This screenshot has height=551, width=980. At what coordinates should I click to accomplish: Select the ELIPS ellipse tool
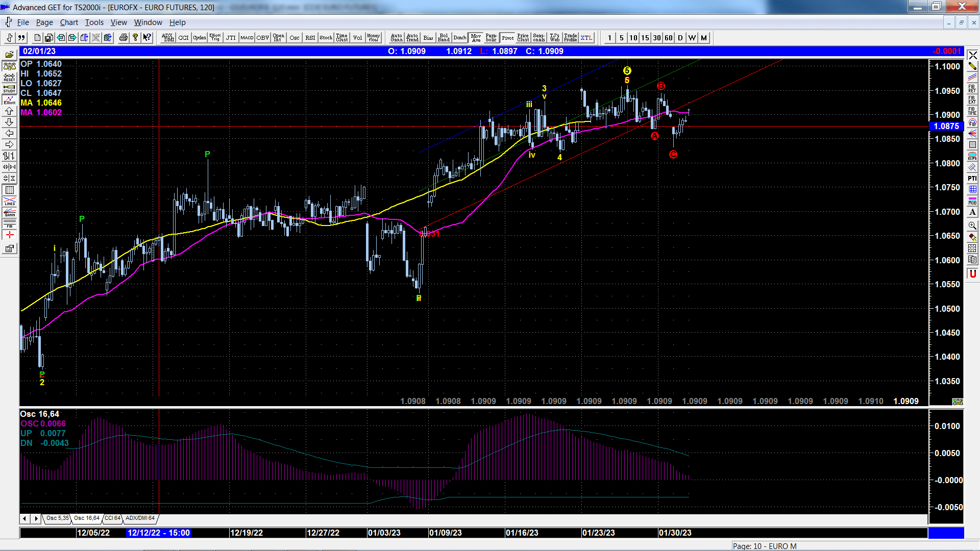(972, 156)
